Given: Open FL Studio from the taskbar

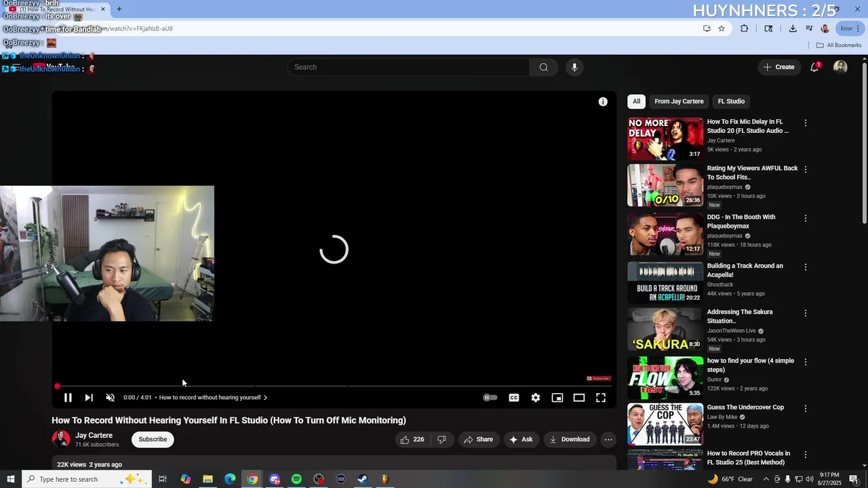Looking at the screenshot, I should pos(384,479).
